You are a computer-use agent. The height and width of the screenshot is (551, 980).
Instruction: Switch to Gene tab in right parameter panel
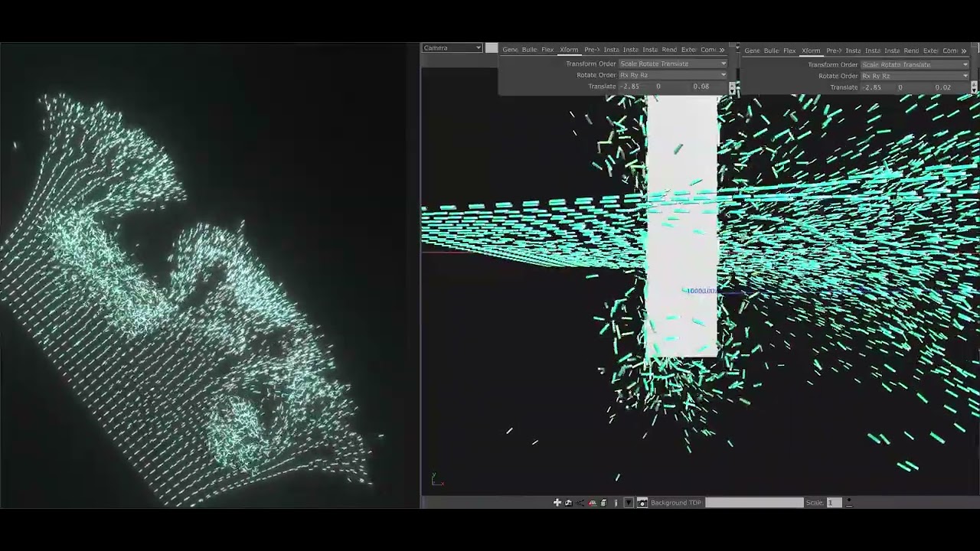click(x=752, y=51)
